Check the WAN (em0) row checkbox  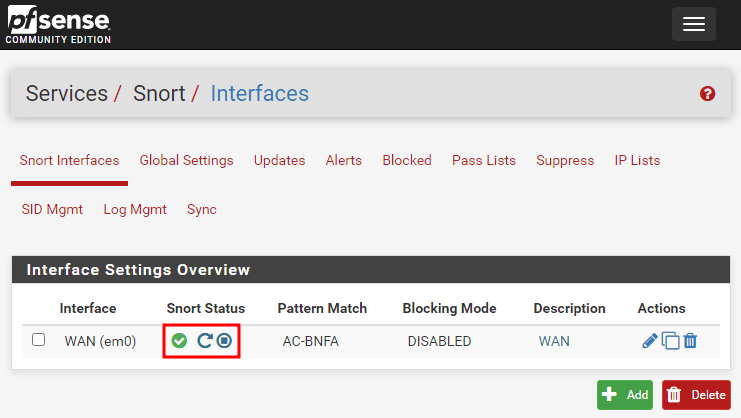pos(39,340)
